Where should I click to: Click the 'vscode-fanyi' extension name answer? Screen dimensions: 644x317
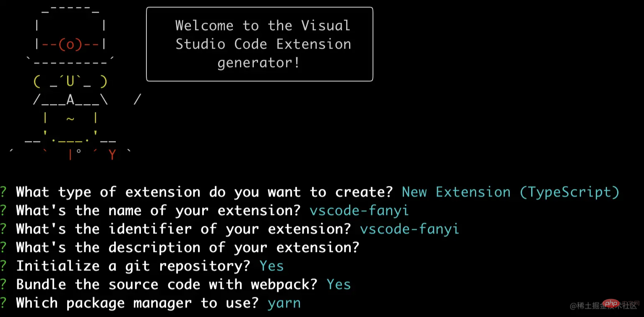pos(359,210)
